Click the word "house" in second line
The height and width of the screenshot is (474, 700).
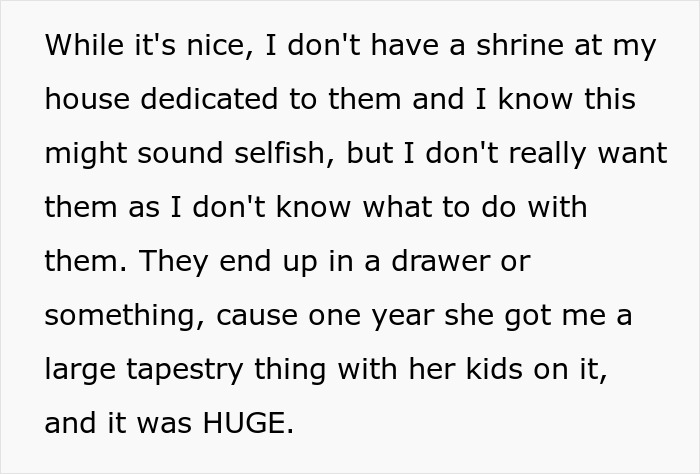pos(86,101)
